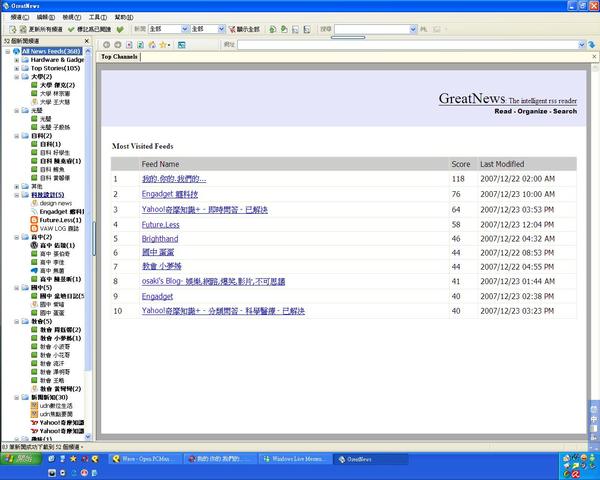The width and height of the screenshot is (600, 480).
Task: Open the search box dropdown arrow
Action: click(x=413, y=29)
